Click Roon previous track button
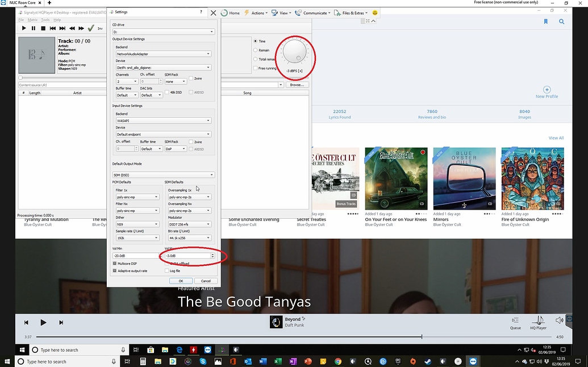The height and width of the screenshot is (367, 588). (x=26, y=322)
